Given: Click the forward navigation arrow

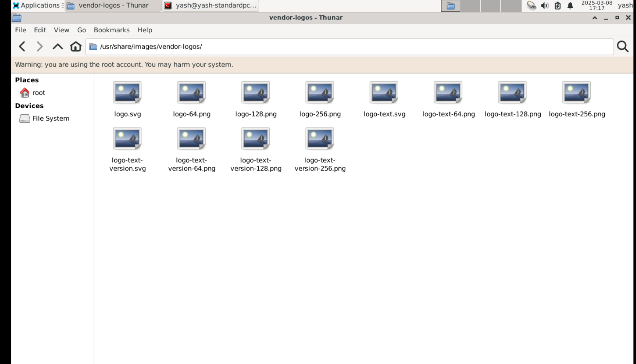Looking at the screenshot, I should [x=40, y=46].
